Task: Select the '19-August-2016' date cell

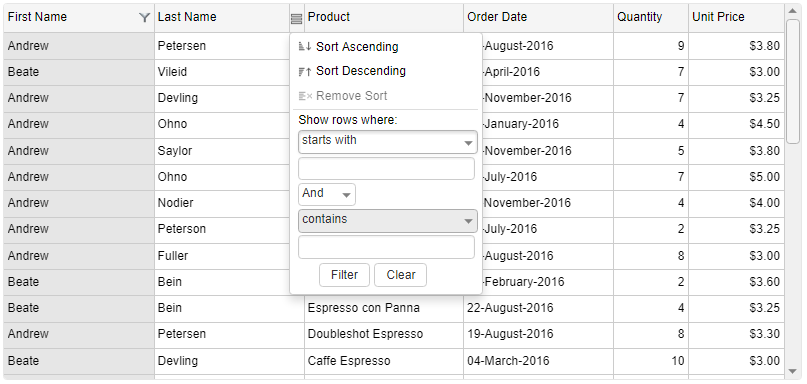Action: [538, 334]
